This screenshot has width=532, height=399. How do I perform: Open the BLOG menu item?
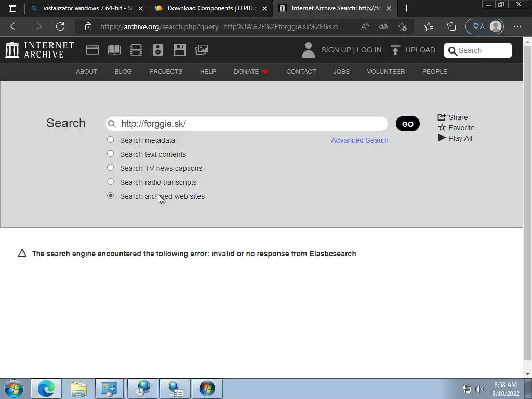(123, 72)
